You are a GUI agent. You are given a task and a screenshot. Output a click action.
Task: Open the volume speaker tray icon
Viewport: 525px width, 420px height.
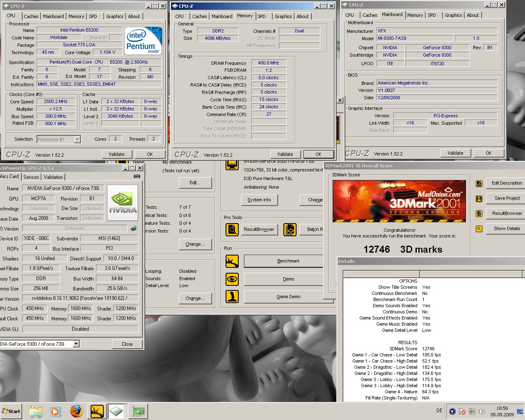(x=482, y=411)
